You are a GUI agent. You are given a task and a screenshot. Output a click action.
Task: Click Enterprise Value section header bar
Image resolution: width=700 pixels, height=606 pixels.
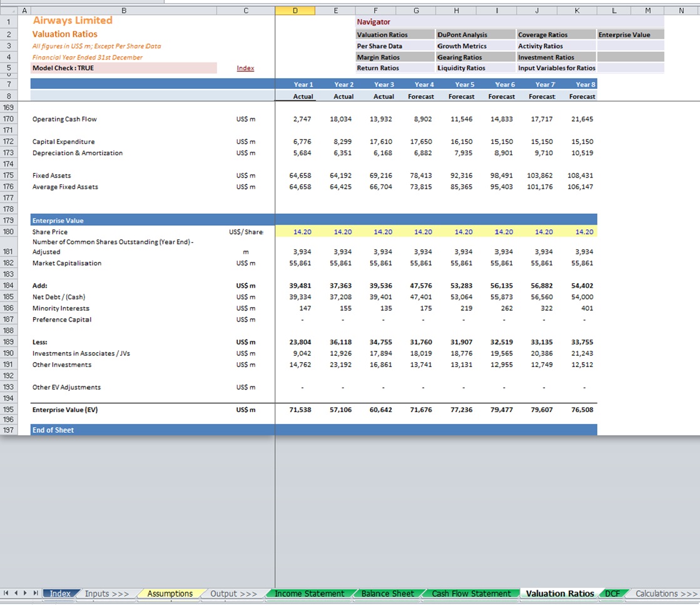[313, 220]
